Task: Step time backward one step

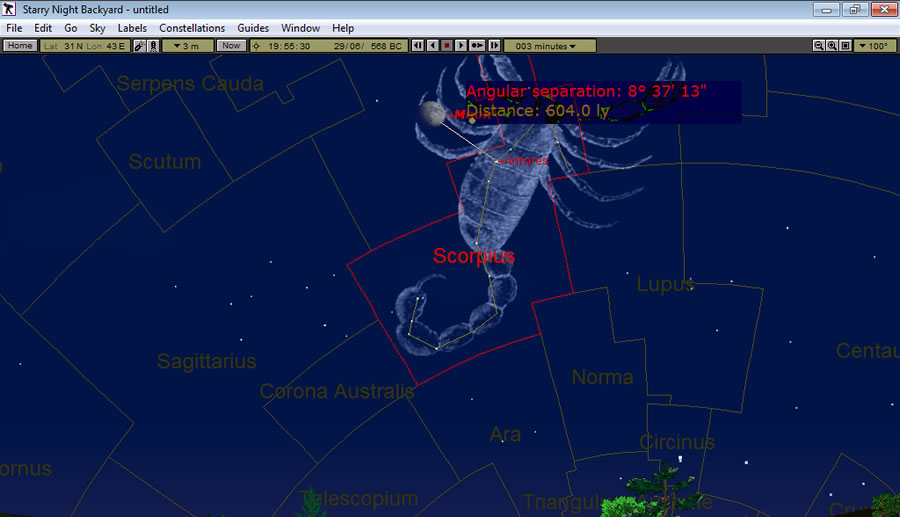Action: click(x=418, y=46)
